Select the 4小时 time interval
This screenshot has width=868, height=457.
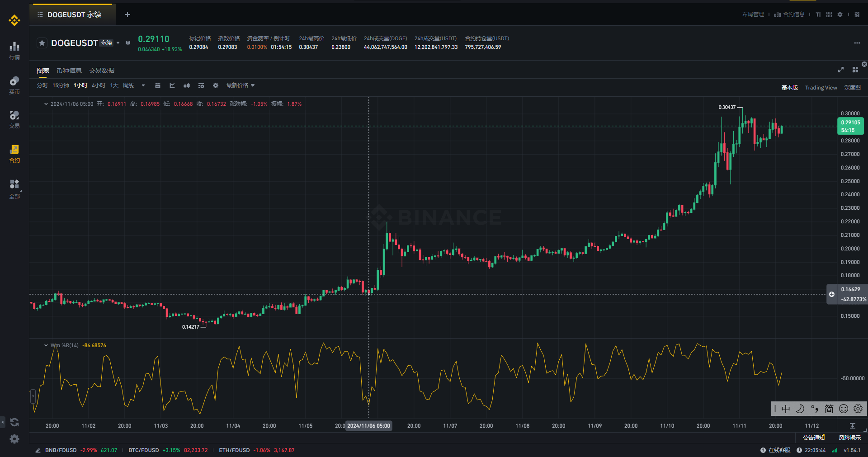coord(99,85)
